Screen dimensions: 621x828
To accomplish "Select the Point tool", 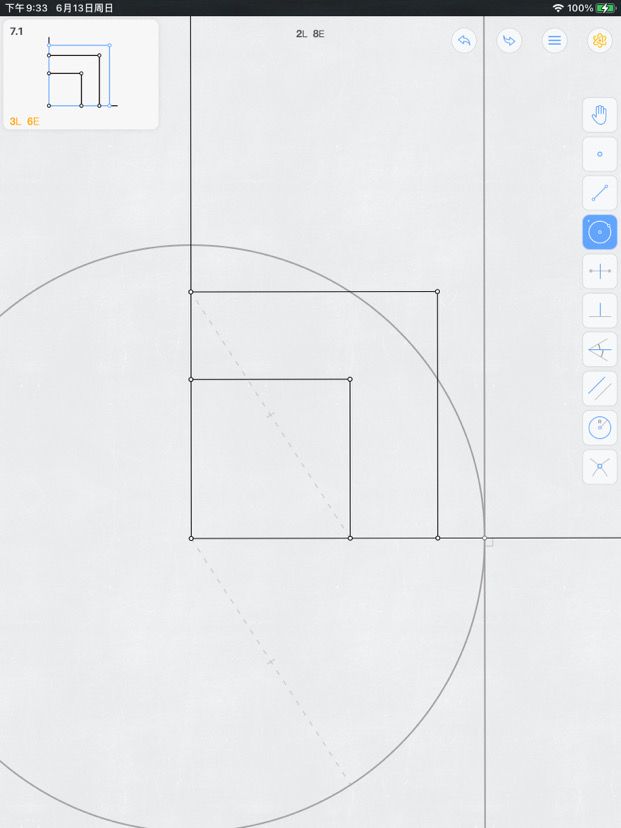I will [599, 154].
